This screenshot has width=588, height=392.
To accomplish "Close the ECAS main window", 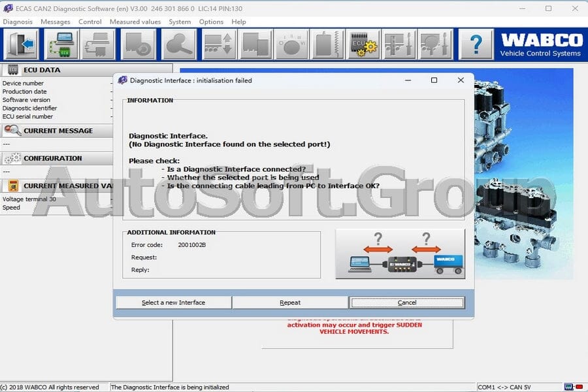I will click(575, 8).
